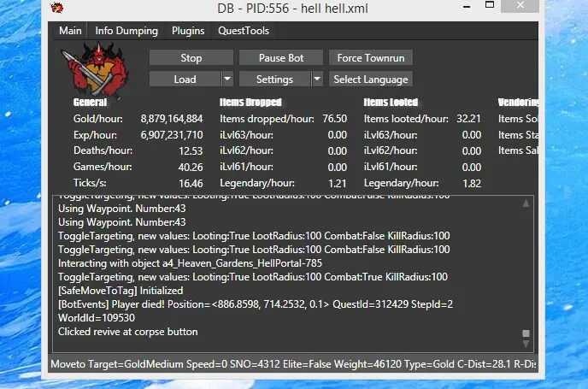Click the Pause Bot button

click(281, 58)
